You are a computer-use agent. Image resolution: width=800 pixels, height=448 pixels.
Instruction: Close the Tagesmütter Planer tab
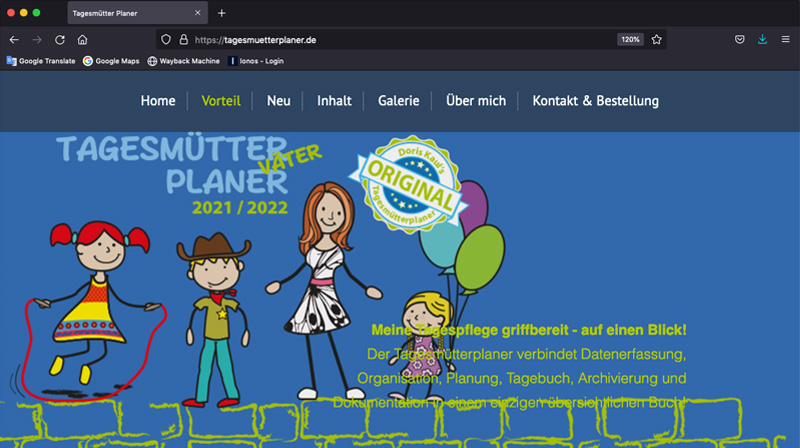click(x=198, y=13)
